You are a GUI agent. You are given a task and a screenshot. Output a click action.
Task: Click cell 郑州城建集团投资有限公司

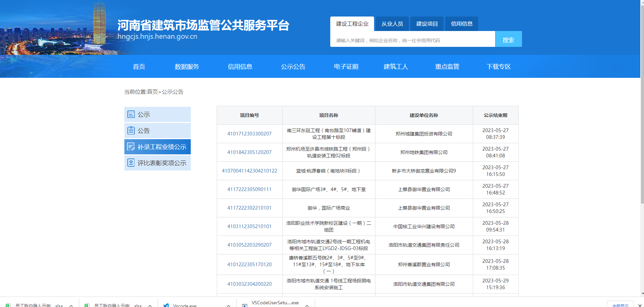[424, 134]
